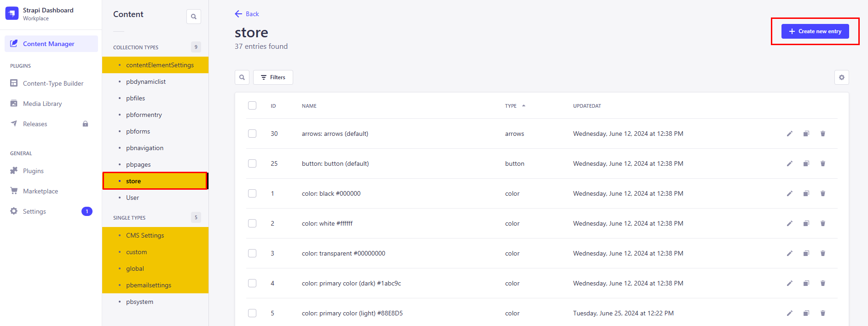This screenshot has width=868, height=326.
Task: Open pbformentry collection type
Action: click(155, 115)
